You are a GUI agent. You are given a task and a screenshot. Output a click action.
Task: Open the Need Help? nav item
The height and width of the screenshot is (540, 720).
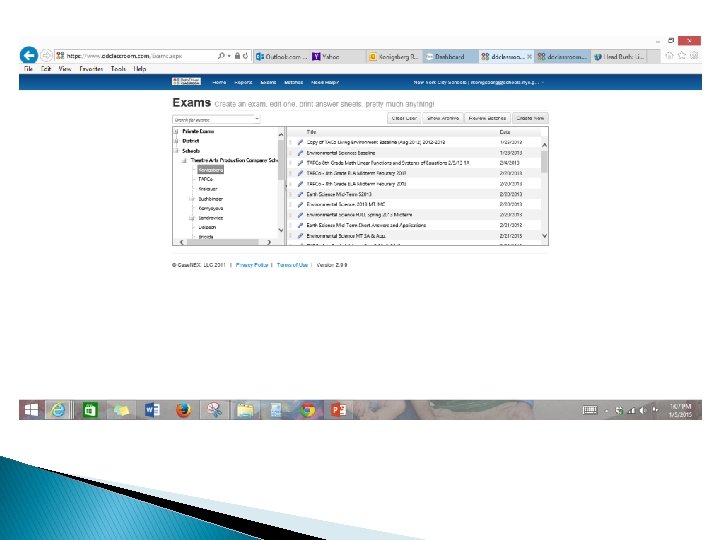(325, 82)
